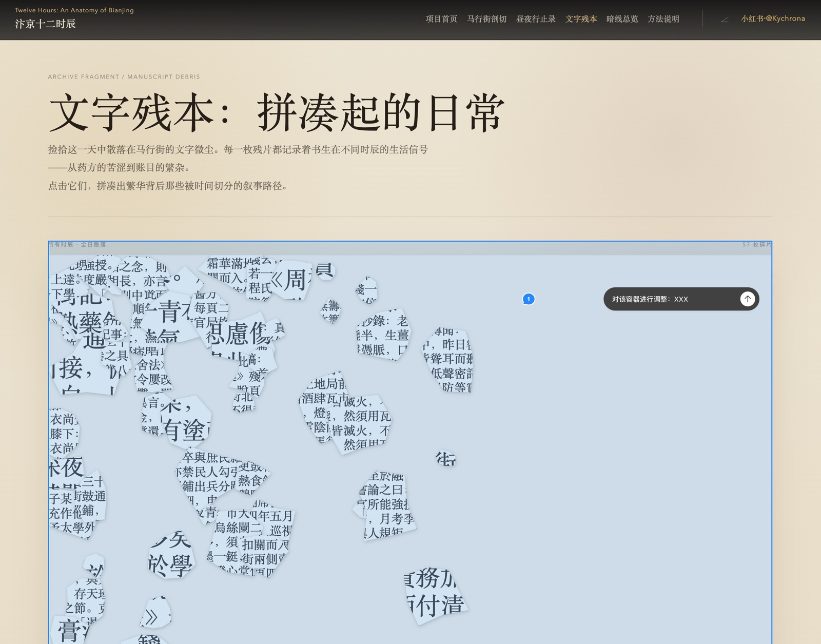
Task: Click the 57 枚碎片 count label
Action: tap(757, 245)
